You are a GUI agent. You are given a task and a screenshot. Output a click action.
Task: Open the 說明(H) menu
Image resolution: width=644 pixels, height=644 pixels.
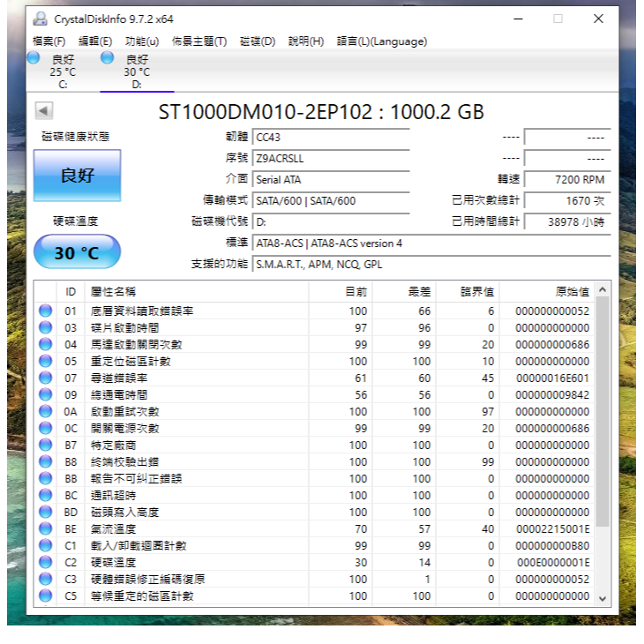(x=306, y=41)
